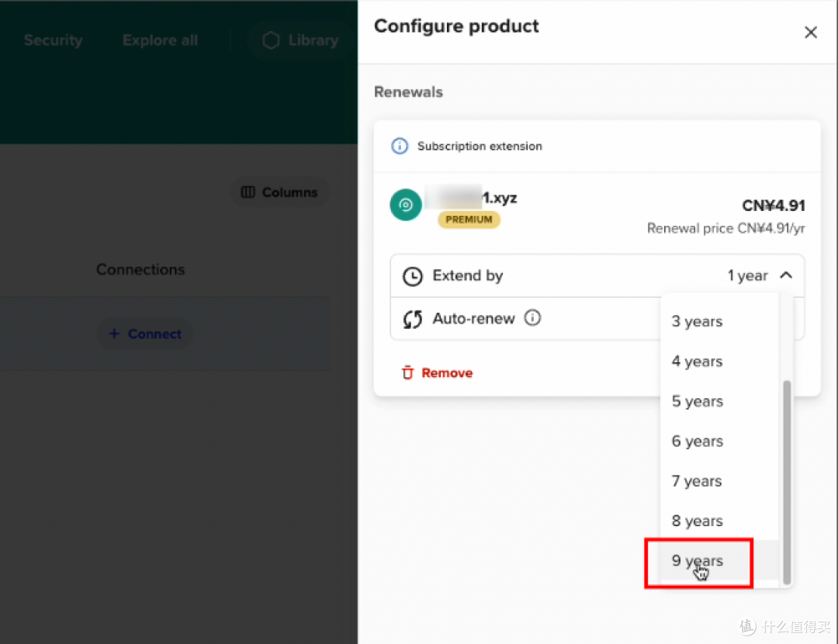Choose 3 years extension option
Screen dimensions: 838x644
pos(697,321)
